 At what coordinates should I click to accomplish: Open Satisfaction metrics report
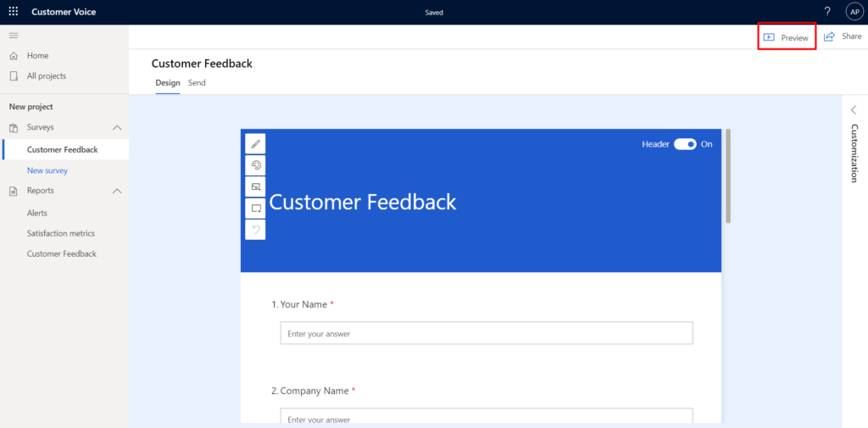click(x=61, y=233)
